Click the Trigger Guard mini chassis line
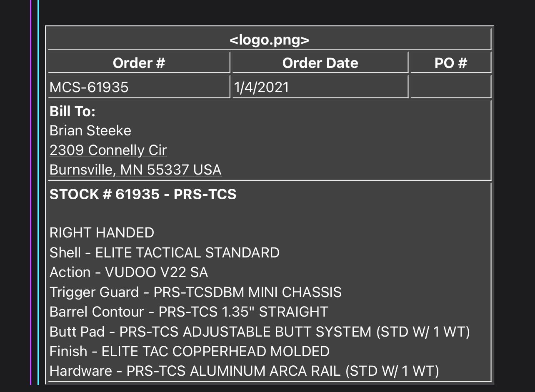The width and height of the screenshot is (535, 392). 195,292
